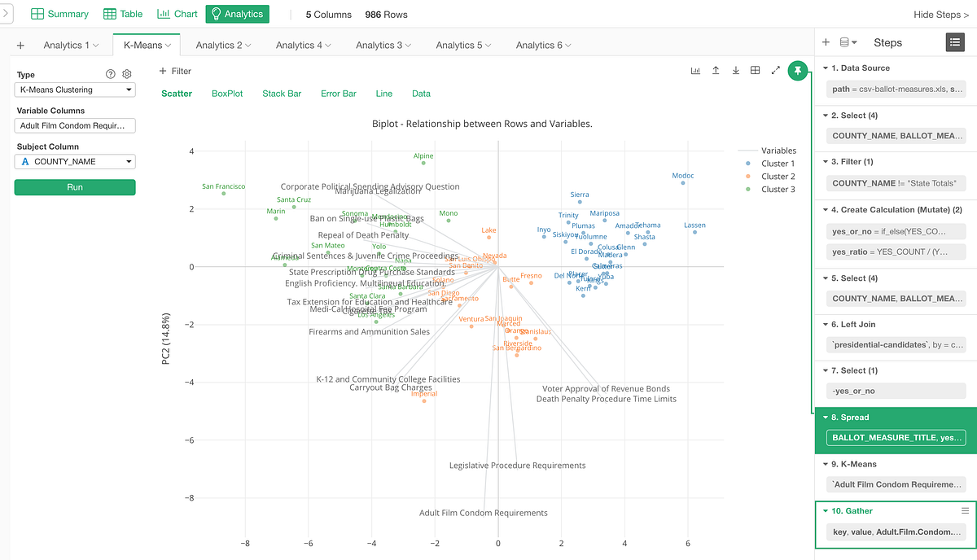
Task: Open the data source icon in the Steps panel
Action: (x=845, y=42)
